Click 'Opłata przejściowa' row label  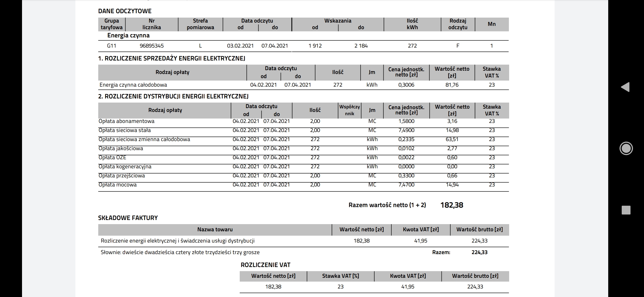pyautogui.click(x=121, y=175)
